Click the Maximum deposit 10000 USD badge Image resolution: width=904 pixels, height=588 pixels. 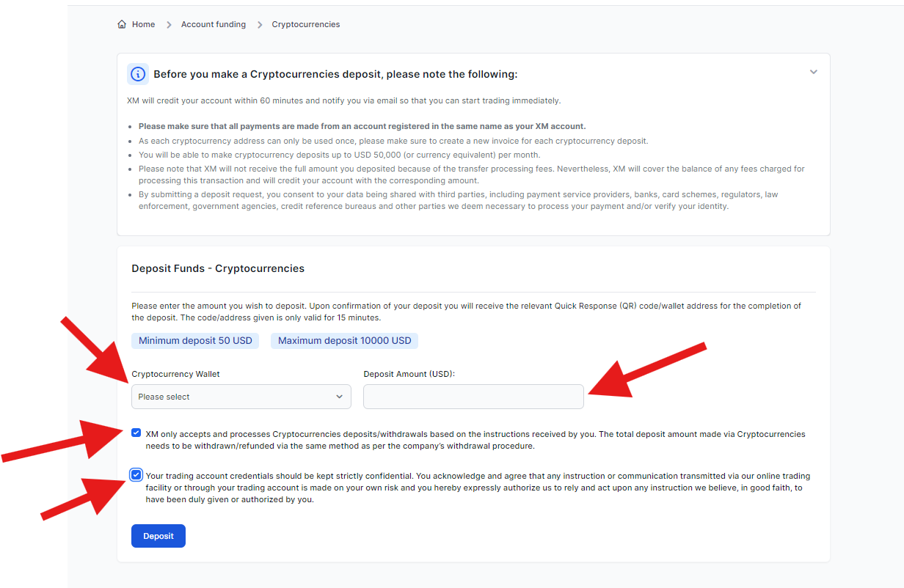click(x=344, y=341)
